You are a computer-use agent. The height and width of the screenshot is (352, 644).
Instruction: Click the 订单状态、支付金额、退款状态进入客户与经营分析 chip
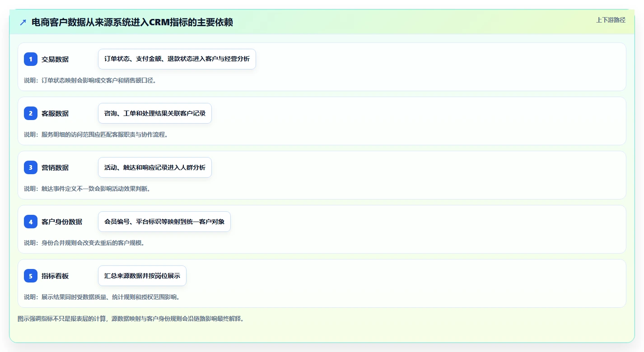click(177, 59)
